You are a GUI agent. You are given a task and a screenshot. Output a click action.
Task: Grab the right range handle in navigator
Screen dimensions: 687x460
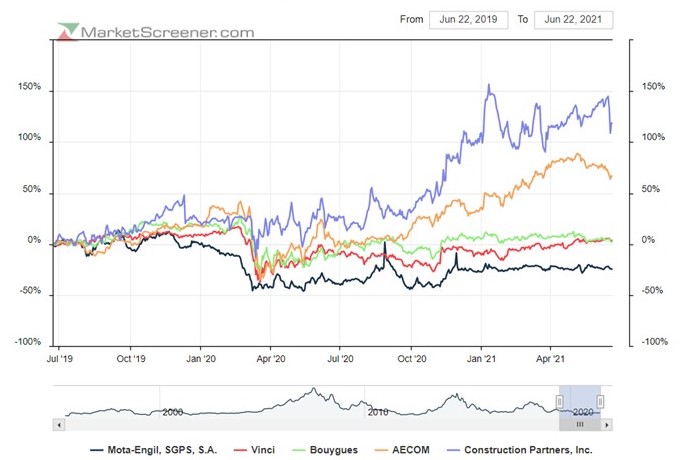600,401
